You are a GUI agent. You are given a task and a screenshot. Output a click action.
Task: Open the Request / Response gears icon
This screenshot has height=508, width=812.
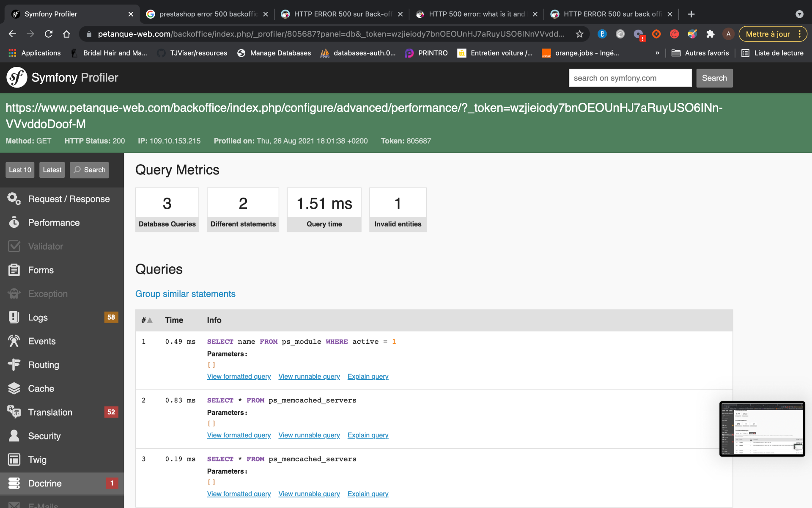(14, 199)
